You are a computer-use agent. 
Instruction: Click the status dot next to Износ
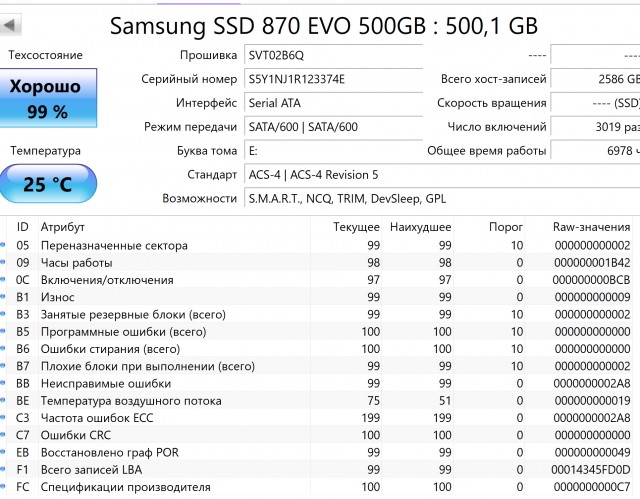[x=3, y=297]
